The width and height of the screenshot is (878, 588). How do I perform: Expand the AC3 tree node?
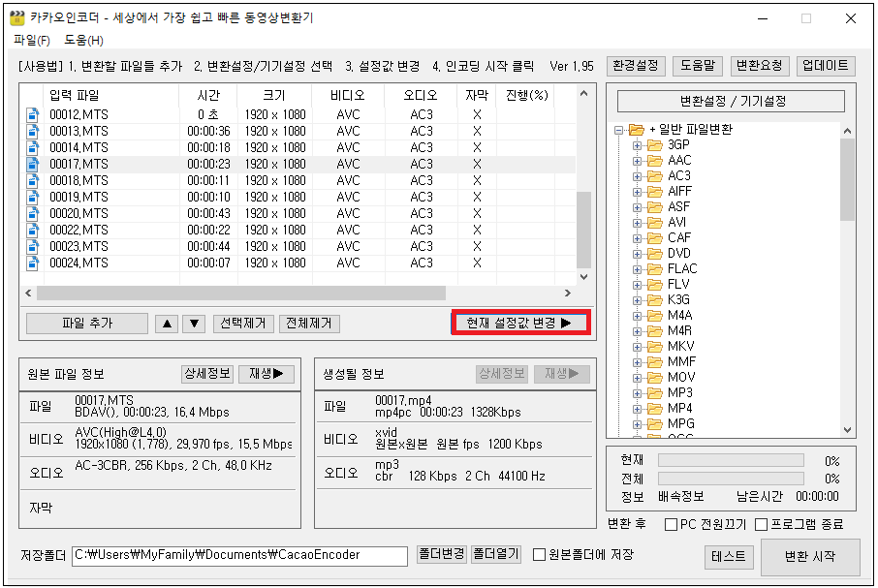pyautogui.click(x=637, y=177)
